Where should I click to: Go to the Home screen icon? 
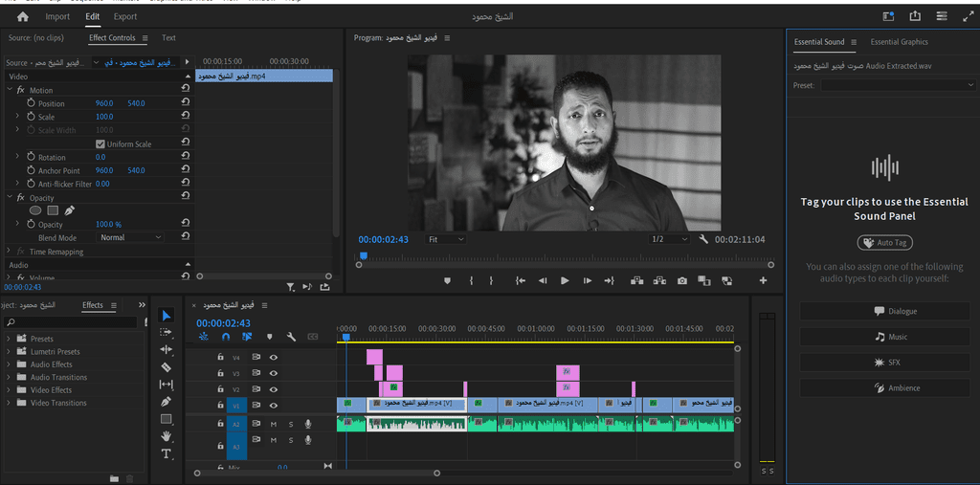tap(23, 17)
